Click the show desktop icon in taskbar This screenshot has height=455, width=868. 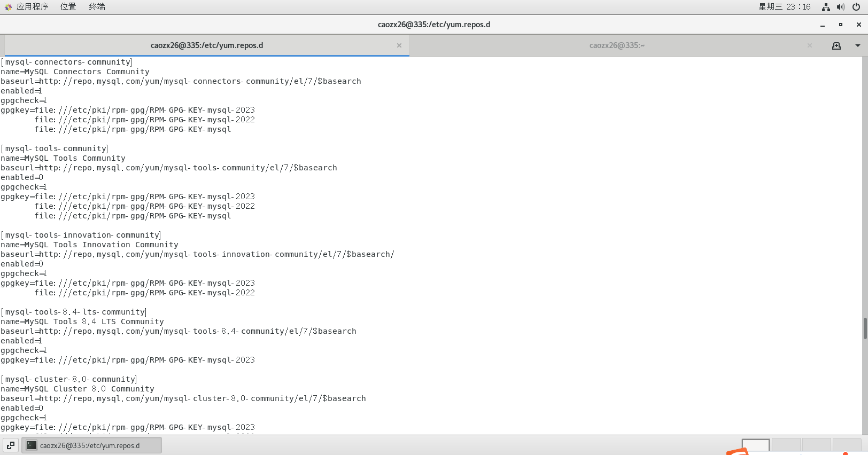coord(11,445)
